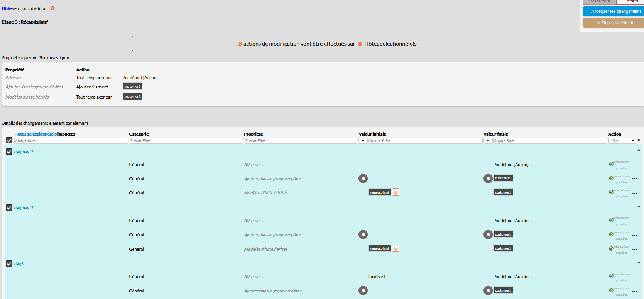Open the dag3 host link
The image size is (644, 299).
tap(19, 264)
